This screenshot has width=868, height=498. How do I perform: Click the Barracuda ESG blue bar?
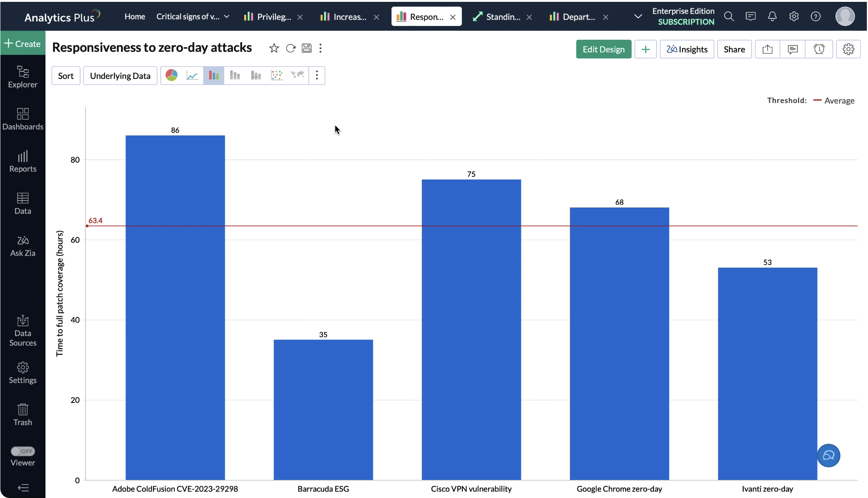click(x=323, y=409)
